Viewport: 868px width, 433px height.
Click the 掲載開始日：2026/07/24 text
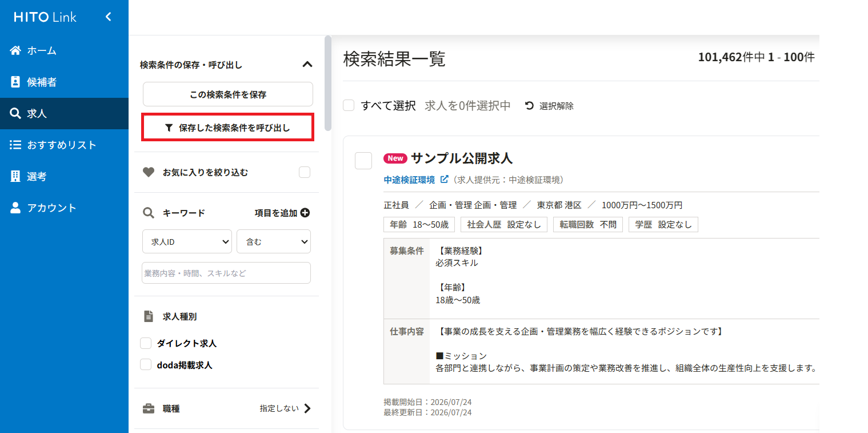[x=428, y=403]
